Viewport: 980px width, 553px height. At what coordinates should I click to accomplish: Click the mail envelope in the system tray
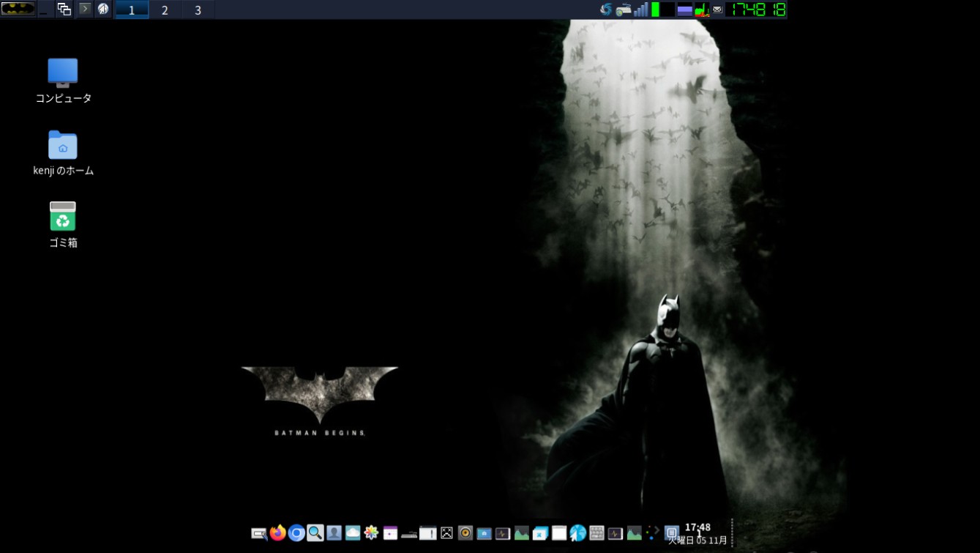[x=716, y=10]
